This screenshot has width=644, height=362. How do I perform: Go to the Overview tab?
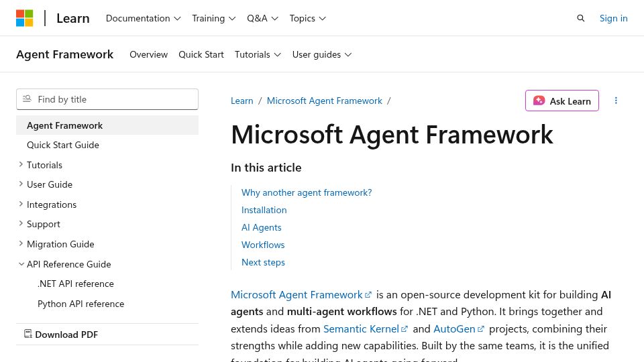tap(149, 54)
